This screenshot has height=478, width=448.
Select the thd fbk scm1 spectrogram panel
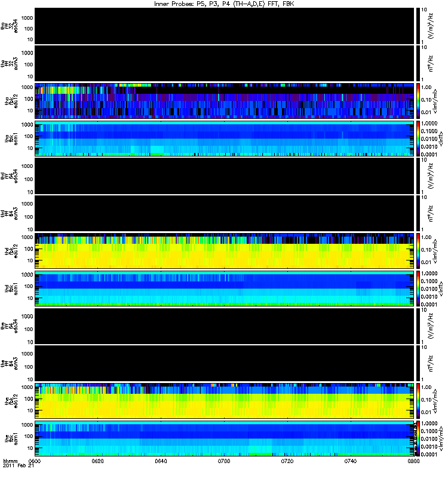tap(224, 288)
